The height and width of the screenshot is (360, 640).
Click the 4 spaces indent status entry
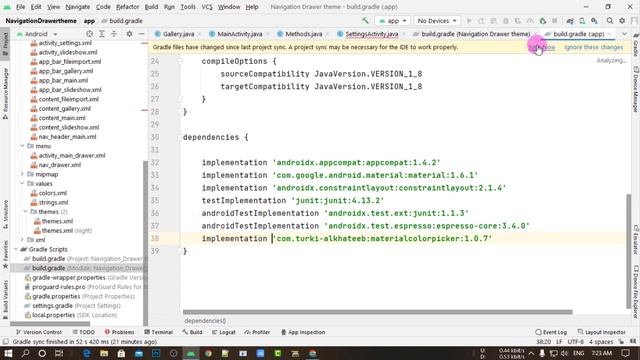point(600,342)
